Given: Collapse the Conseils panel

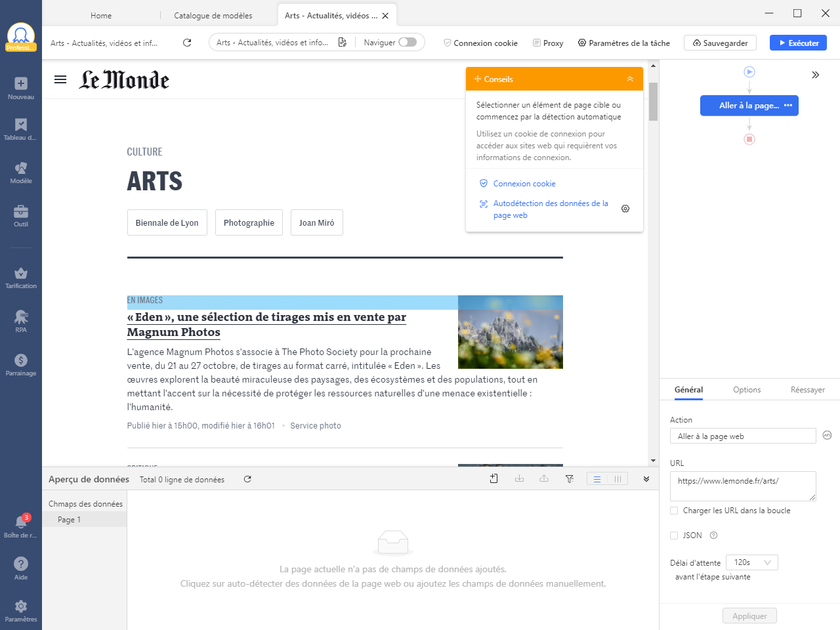Looking at the screenshot, I should click(x=630, y=79).
